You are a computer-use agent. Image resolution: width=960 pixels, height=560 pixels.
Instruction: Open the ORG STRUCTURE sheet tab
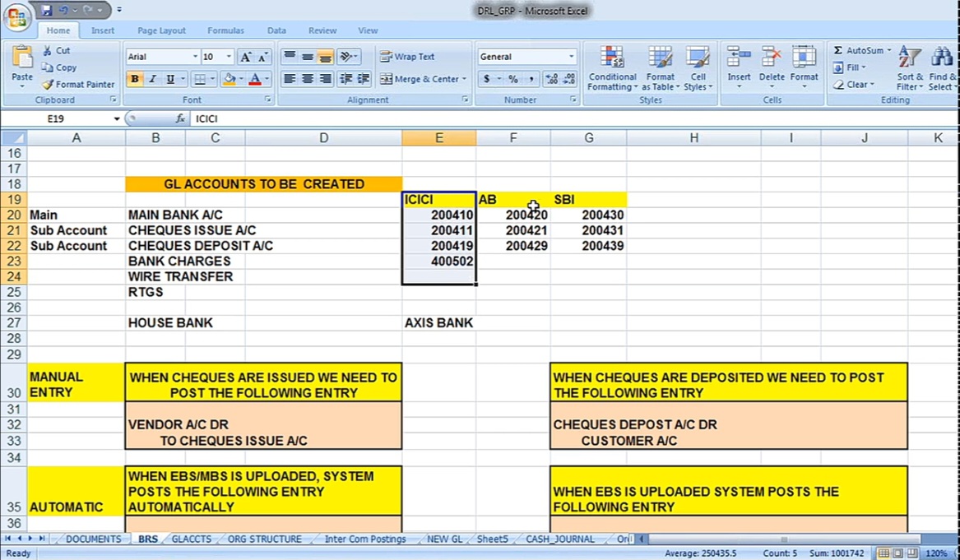265,539
